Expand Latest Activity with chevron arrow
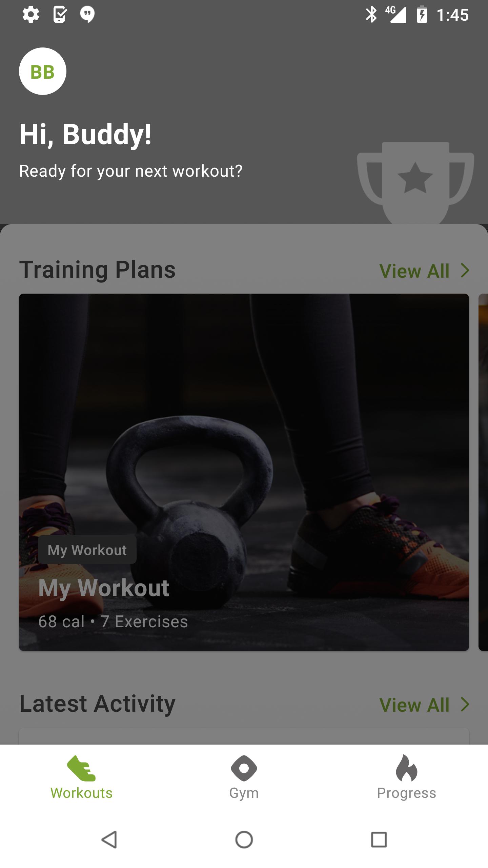This screenshot has height=868, width=488. [x=465, y=705]
